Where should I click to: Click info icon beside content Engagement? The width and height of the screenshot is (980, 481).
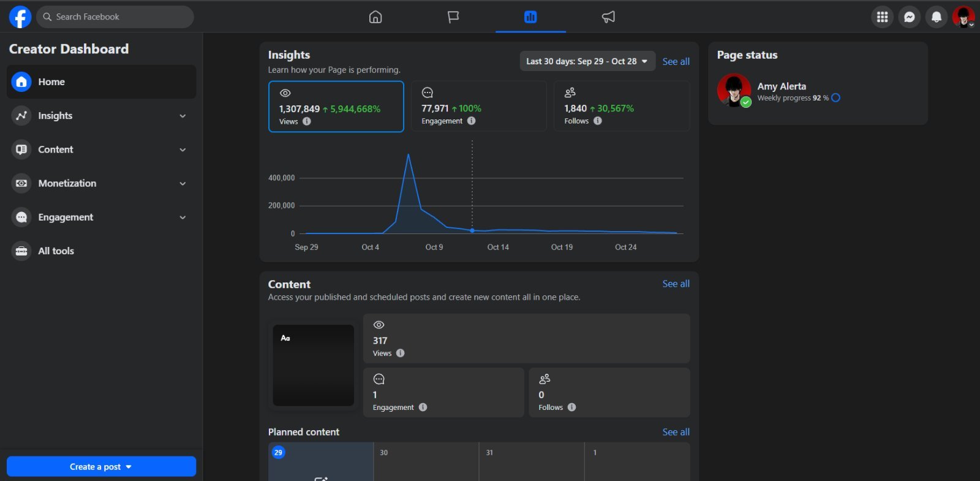point(423,407)
